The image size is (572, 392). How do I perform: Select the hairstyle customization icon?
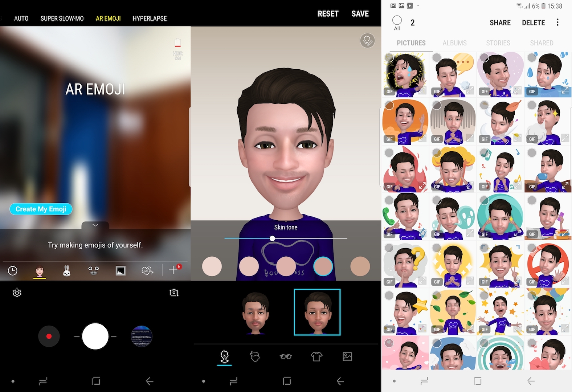[x=255, y=357]
